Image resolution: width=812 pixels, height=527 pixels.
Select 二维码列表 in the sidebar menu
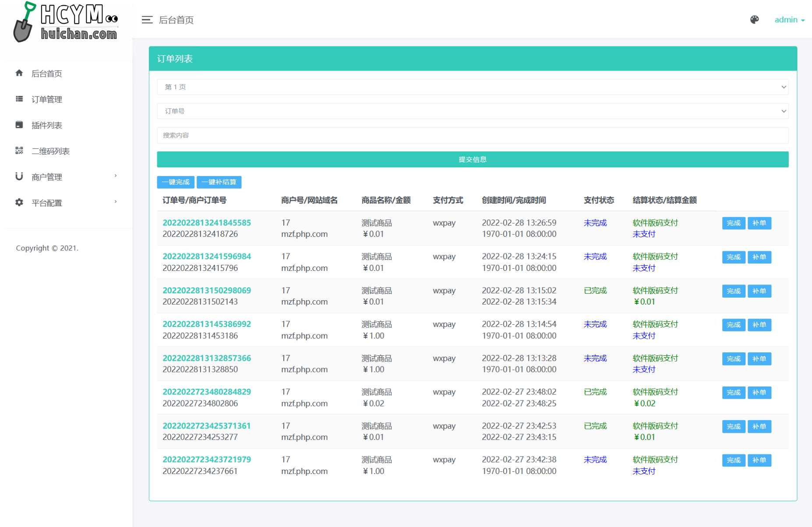coord(50,151)
